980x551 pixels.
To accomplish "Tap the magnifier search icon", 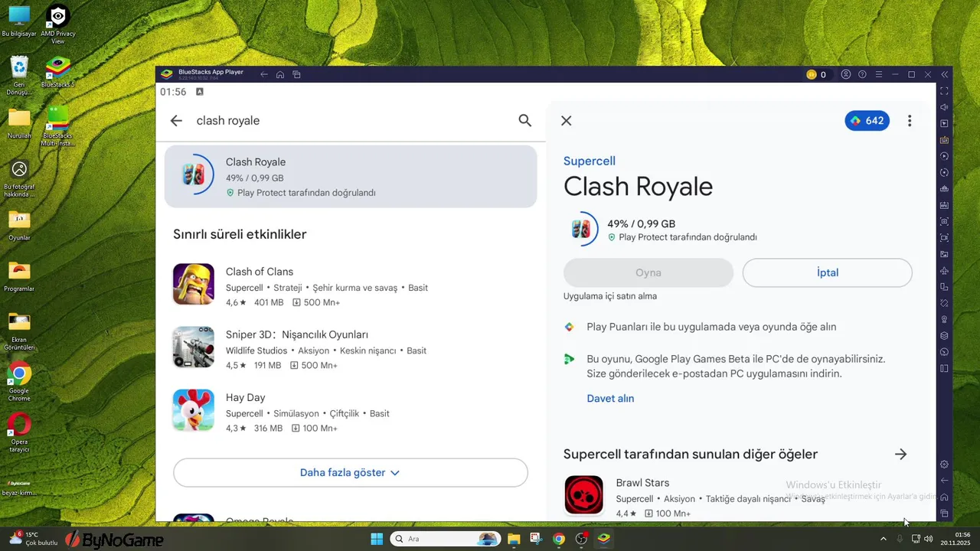I will point(524,120).
